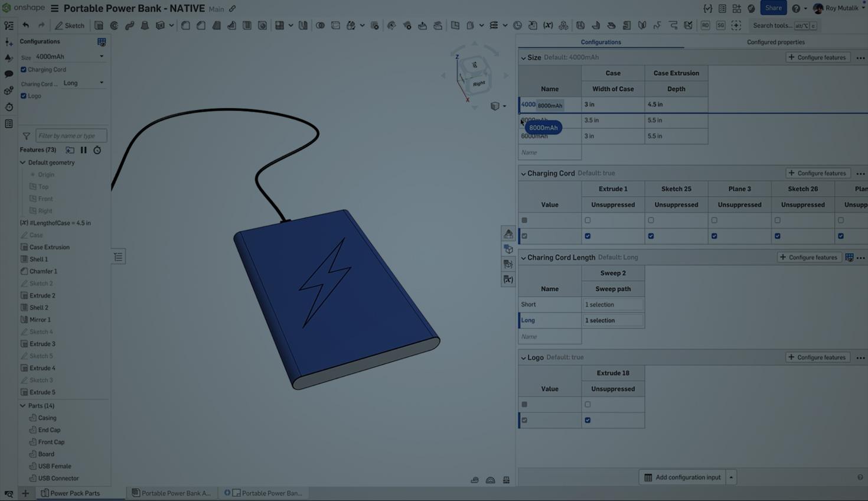Collapse the Parts (14) tree section
Viewport: 868px width, 501px height.
pyautogui.click(x=22, y=406)
